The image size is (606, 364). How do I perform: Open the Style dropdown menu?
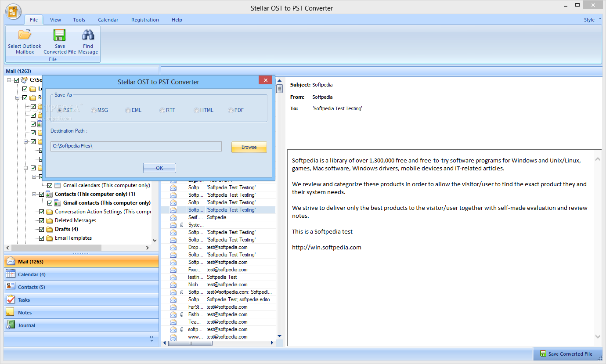592,20
